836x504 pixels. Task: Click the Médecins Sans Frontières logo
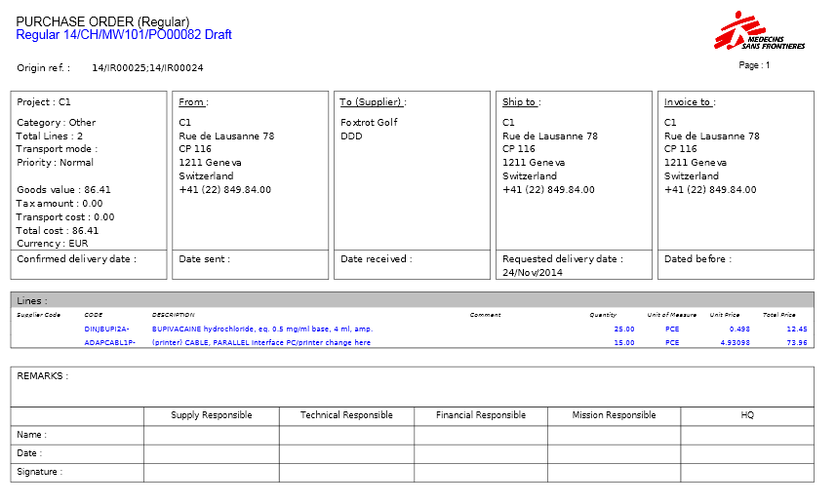pyautogui.click(x=759, y=31)
